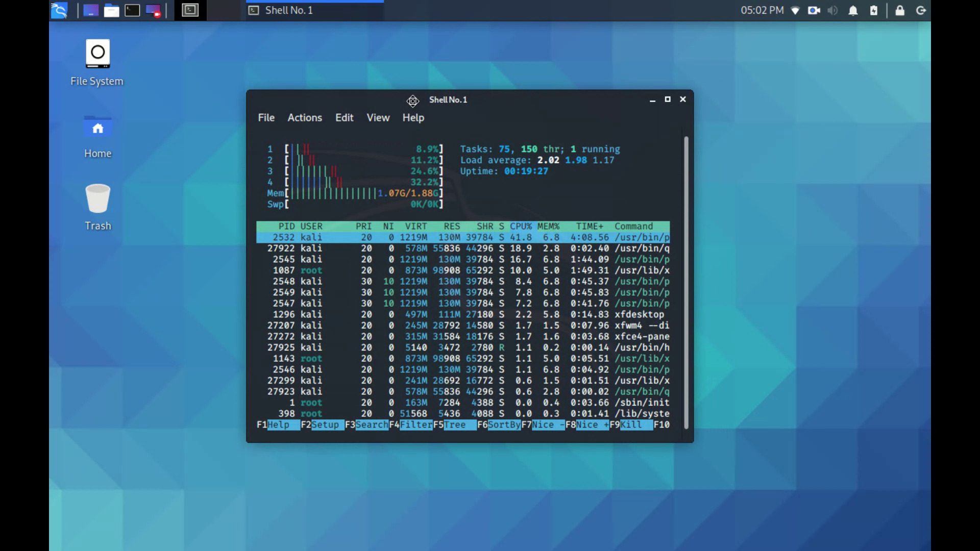Open htop Setup with F2Setup

(322, 424)
